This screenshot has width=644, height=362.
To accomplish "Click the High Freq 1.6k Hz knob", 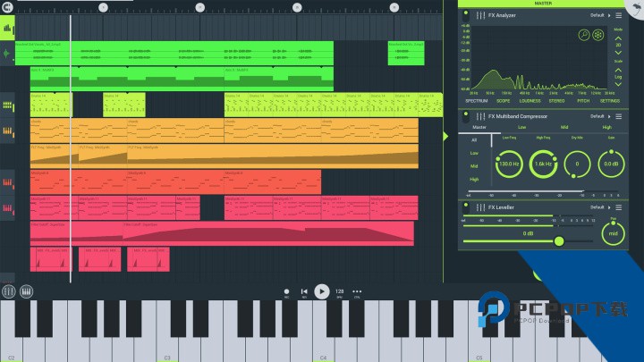I will [543, 164].
